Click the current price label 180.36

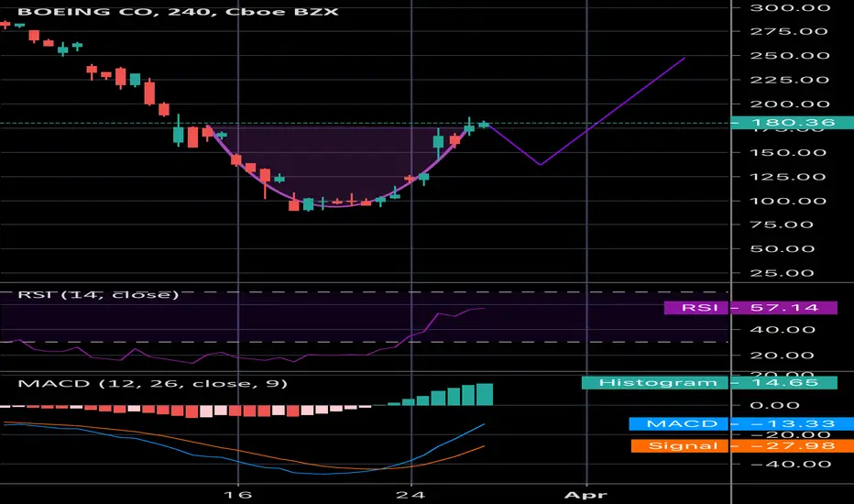point(792,123)
